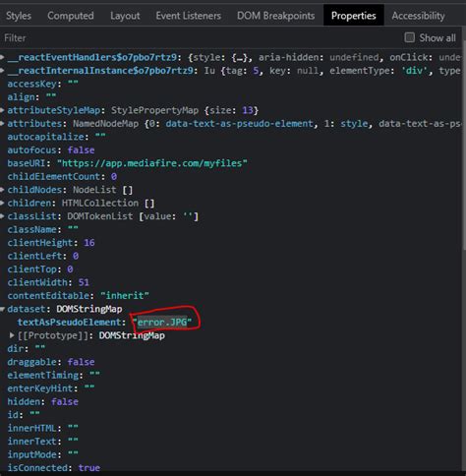Click the properties panel vertical scrollbar
The height and width of the screenshot is (476, 466).
coord(464,148)
